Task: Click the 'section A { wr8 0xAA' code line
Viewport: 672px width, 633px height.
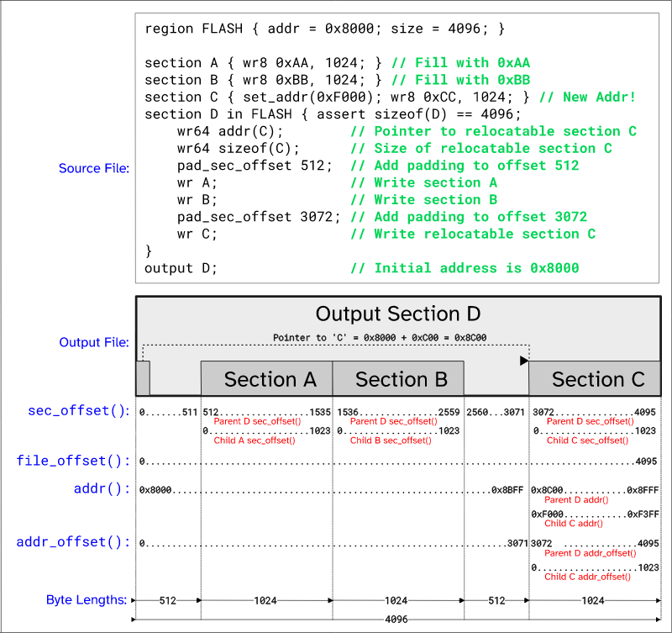Action: click(263, 63)
